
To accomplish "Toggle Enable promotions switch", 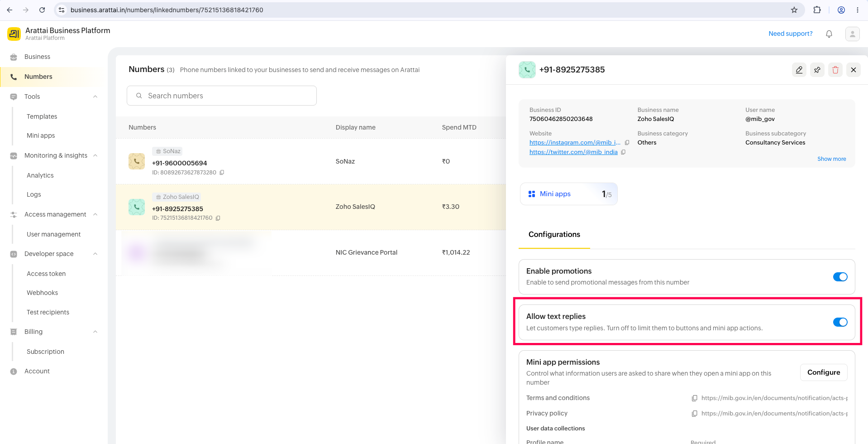I will point(840,277).
